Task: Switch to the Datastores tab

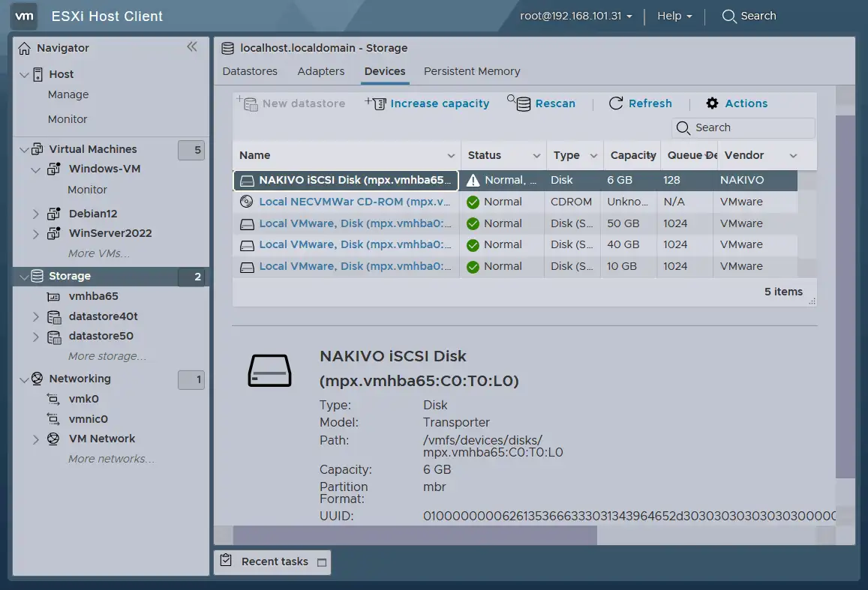Action: [250, 71]
